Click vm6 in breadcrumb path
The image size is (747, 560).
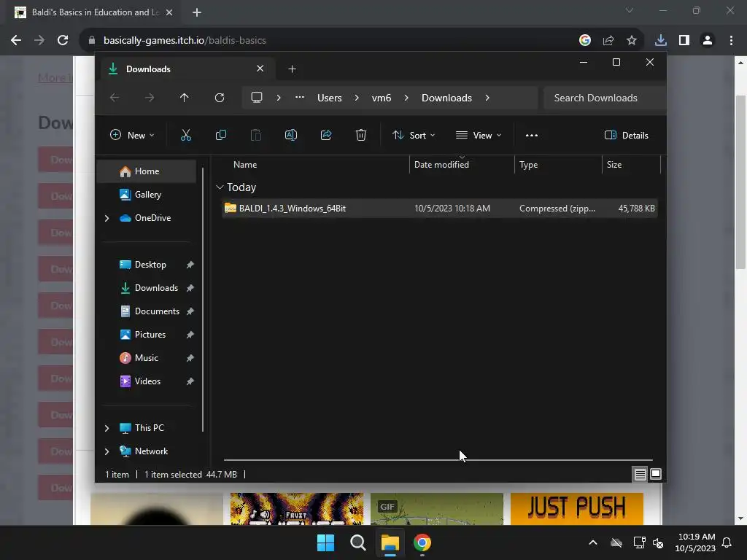(381, 98)
